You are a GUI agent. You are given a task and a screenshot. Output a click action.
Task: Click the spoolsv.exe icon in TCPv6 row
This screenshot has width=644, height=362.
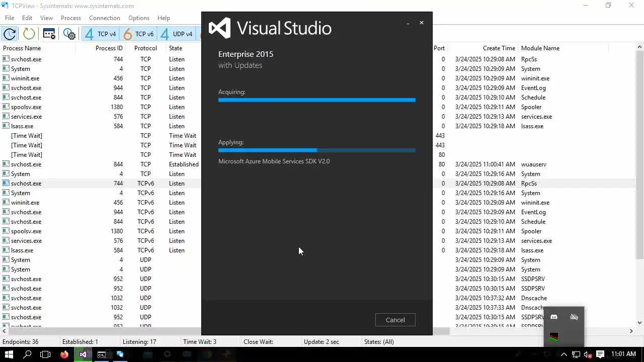click(x=6, y=231)
